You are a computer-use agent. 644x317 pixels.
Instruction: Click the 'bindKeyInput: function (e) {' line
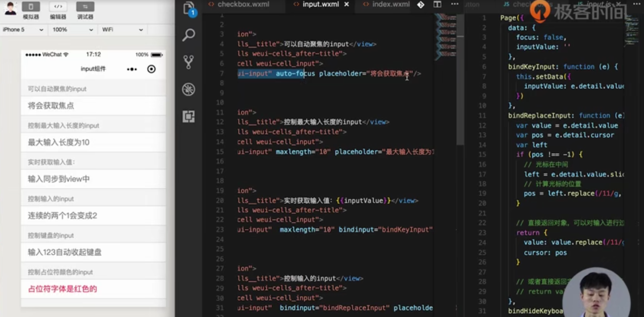(x=563, y=67)
